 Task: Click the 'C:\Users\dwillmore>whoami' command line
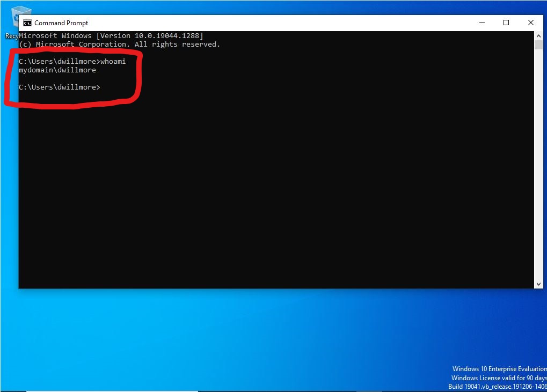click(x=72, y=61)
